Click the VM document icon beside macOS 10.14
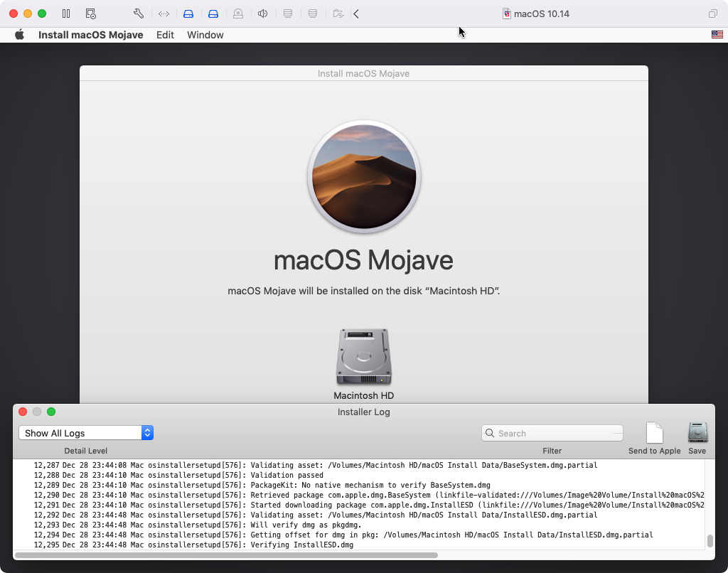The height and width of the screenshot is (573, 728). tap(507, 14)
